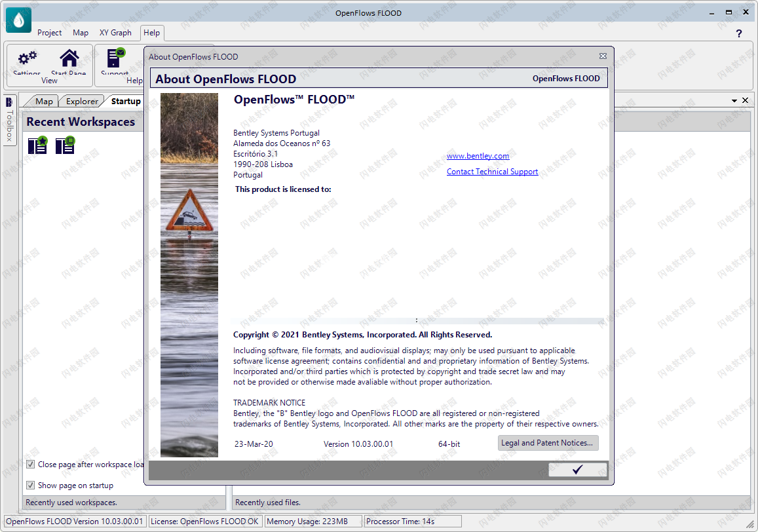Click the Copyright 2021 Bentley Systems line
758x532 pixels.
362,335
